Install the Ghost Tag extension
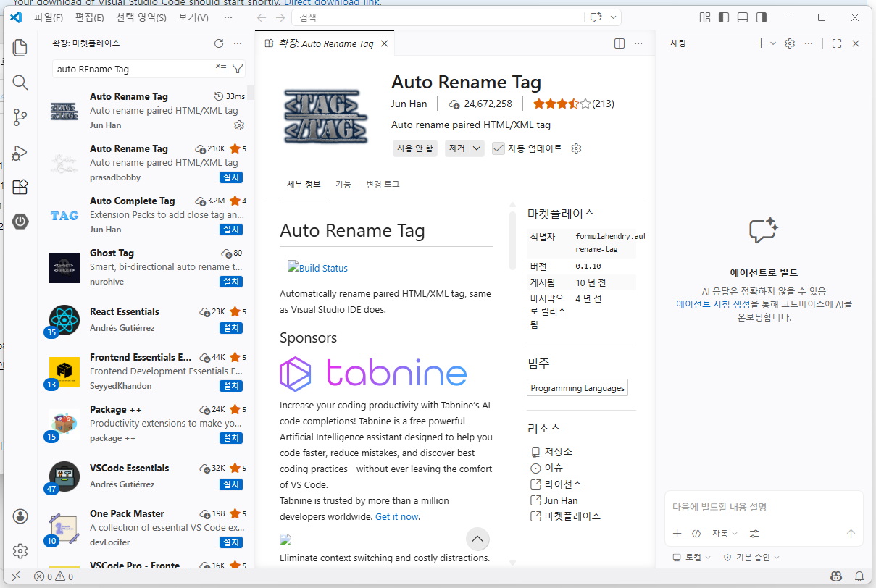876x588 pixels. click(231, 282)
